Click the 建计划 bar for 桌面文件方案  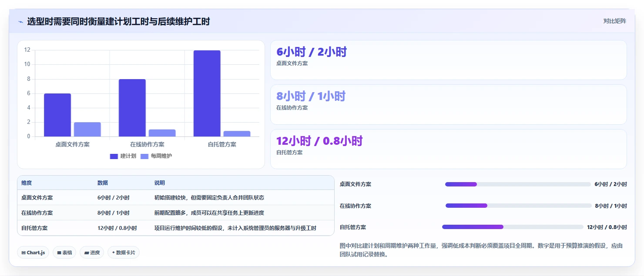tap(57, 115)
